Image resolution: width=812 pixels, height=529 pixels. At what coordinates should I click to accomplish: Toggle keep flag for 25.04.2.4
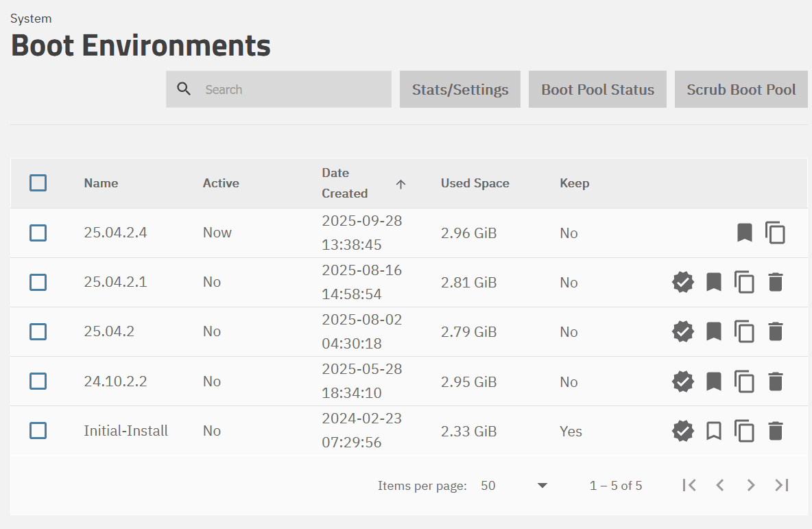tap(745, 233)
